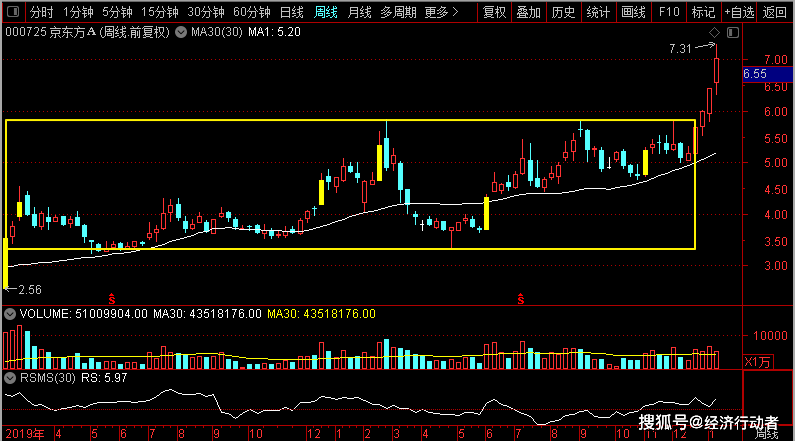Toggle the side panel icon at top-right
The width and height of the screenshot is (795, 441).
tap(733, 32)
